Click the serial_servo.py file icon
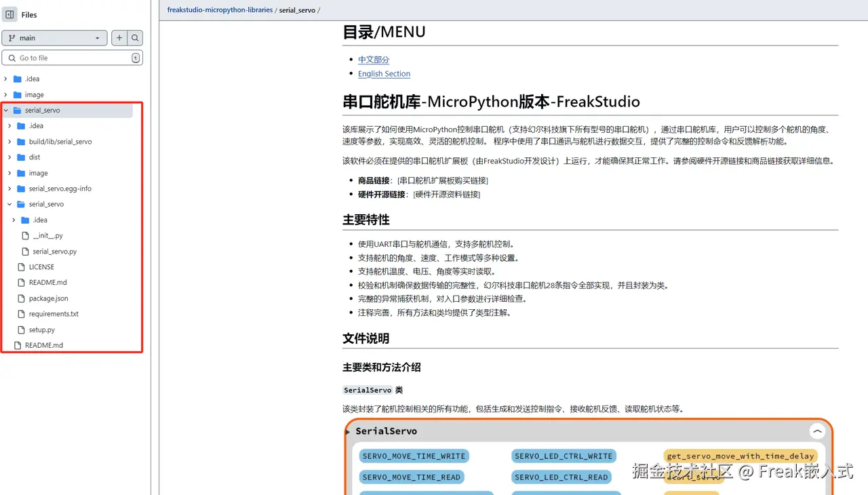This screenshot has width=868, height=495. click(x=26, y=252)
